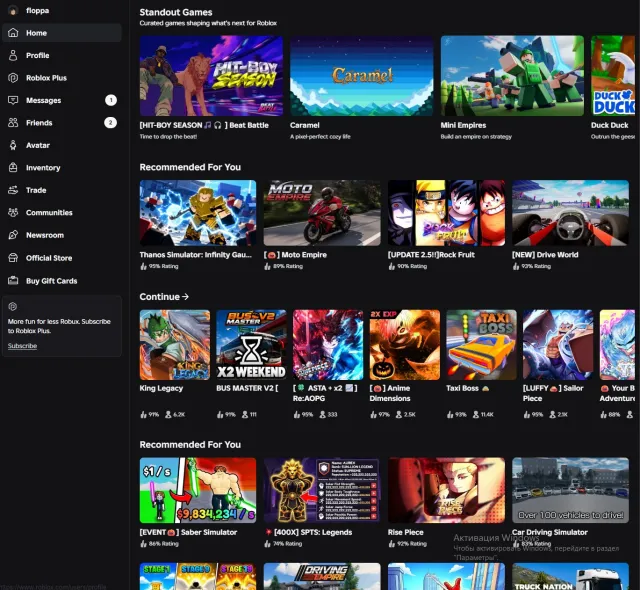
Task: Open the Driving Empire thumbnail
Action: [322, 576]
